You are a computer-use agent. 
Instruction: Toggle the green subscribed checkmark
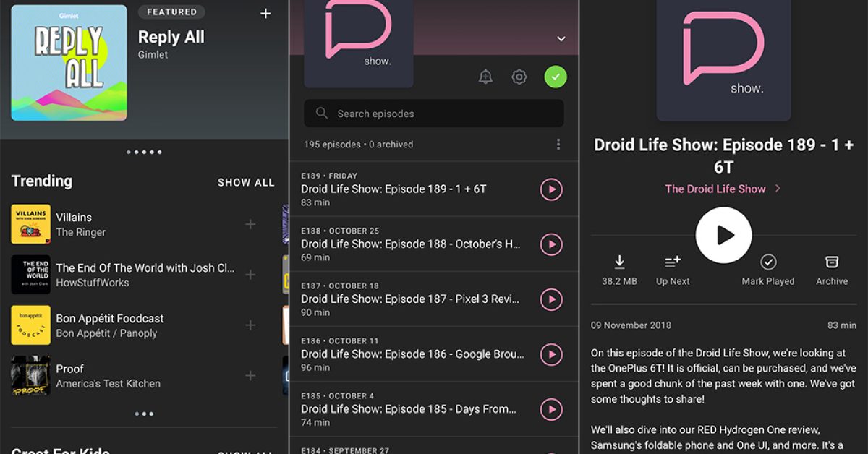click(x=556, y=77)
